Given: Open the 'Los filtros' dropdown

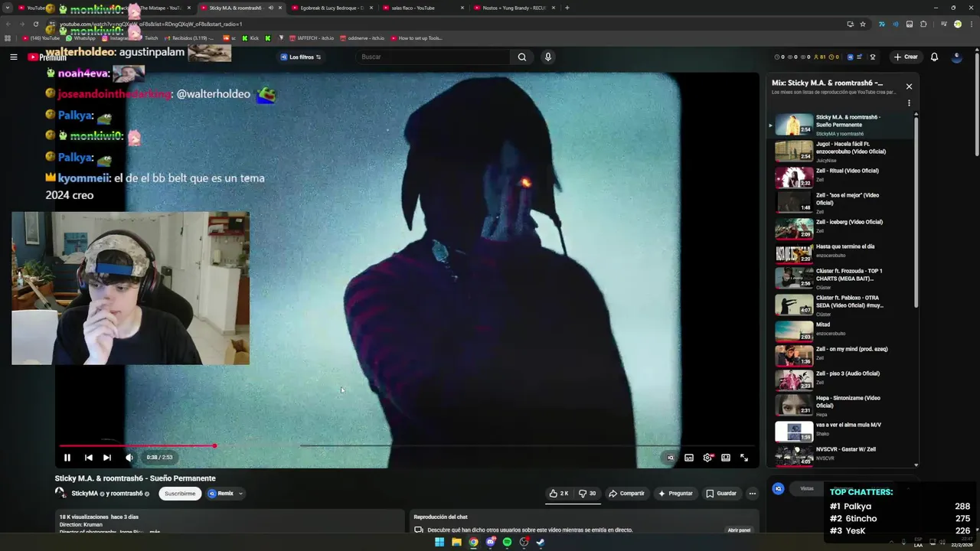Looking at the screenshot, I should (301, 57).
